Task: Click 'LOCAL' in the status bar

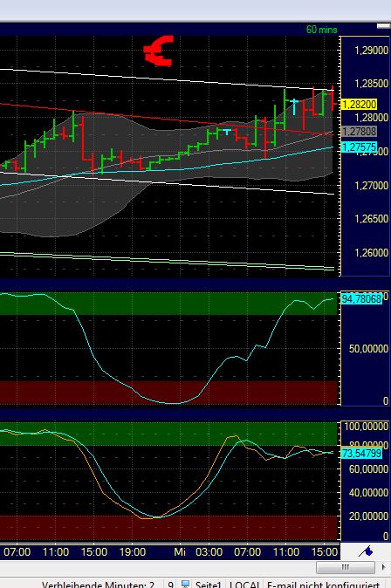Action: [x=244, y=585]
